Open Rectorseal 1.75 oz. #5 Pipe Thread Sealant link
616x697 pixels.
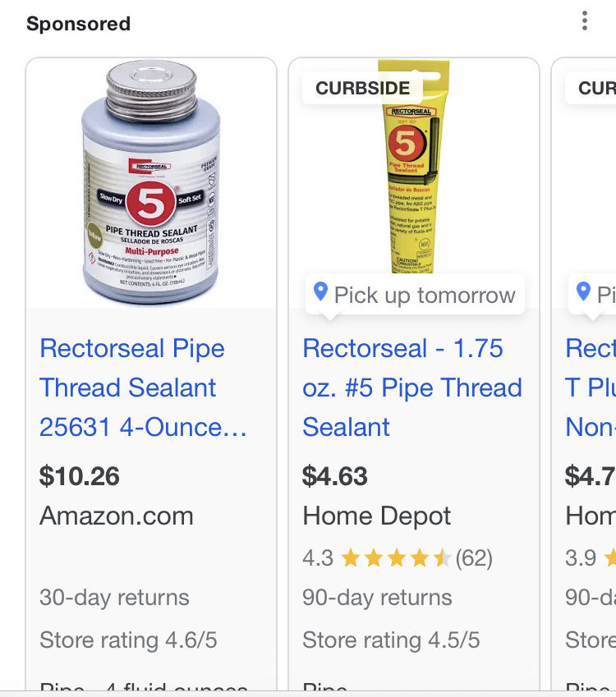412,387
